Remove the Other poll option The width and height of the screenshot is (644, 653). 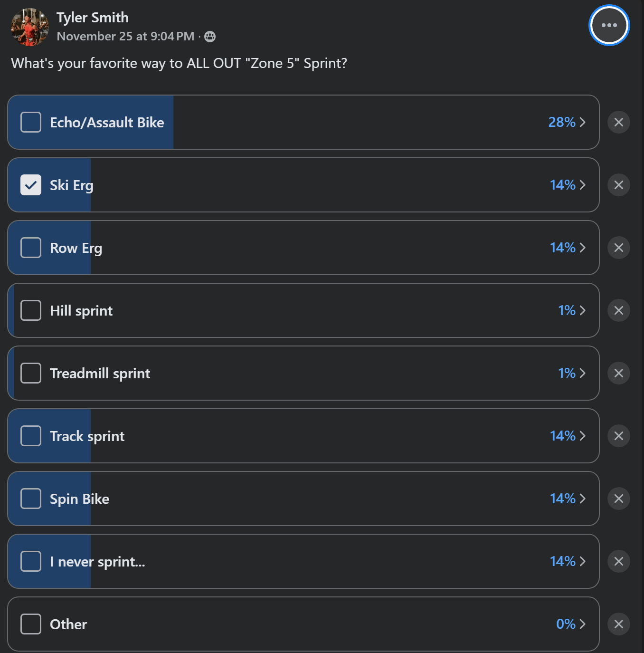click(618, 624)
